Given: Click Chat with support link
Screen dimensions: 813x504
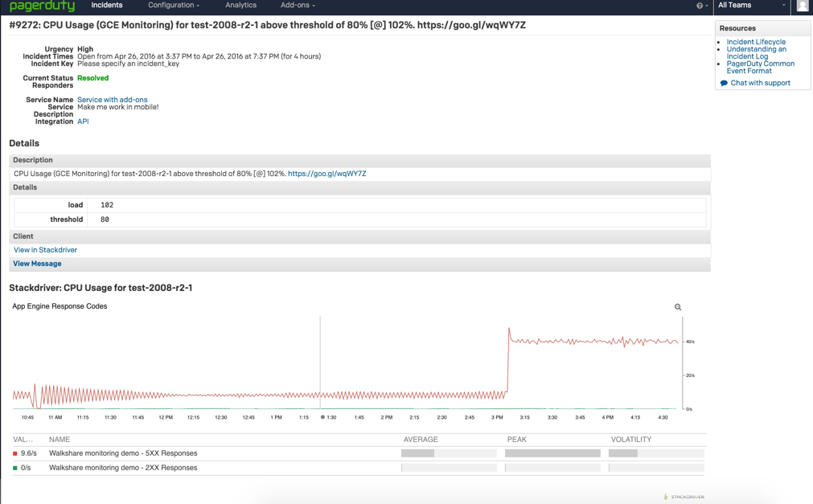Looking at the screenshot, I should click(761, 83).
